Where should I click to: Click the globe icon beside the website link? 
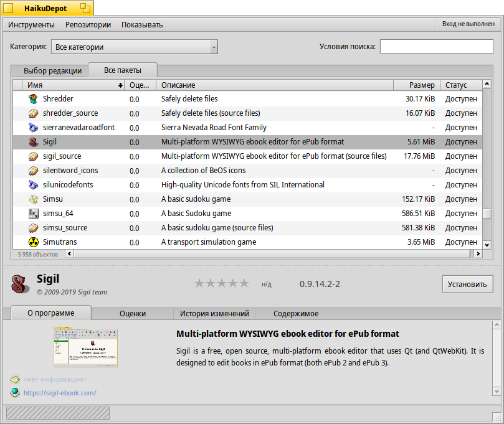pyautogui.click(x=14, y=392)
